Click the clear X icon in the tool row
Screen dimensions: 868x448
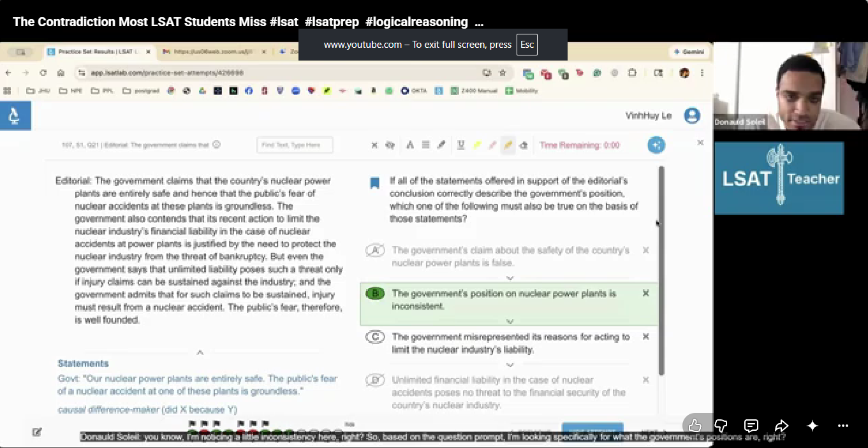click(x=374, y=145)
